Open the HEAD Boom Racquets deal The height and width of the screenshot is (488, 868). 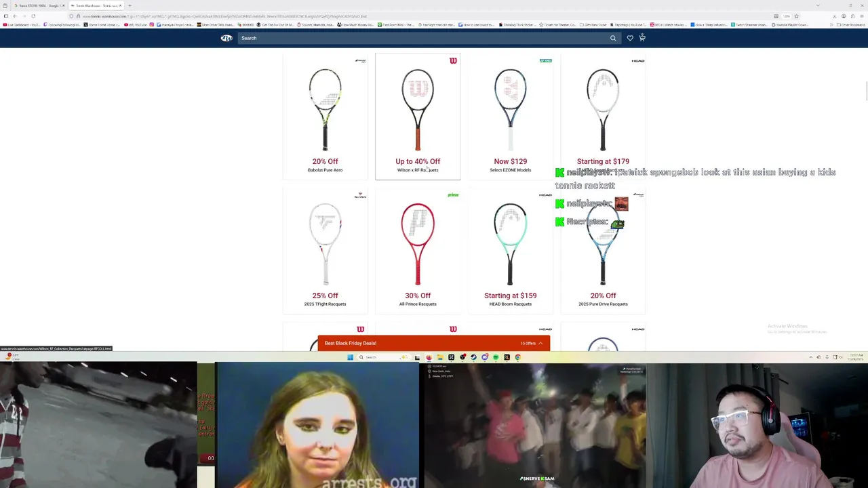click(510, 251)
